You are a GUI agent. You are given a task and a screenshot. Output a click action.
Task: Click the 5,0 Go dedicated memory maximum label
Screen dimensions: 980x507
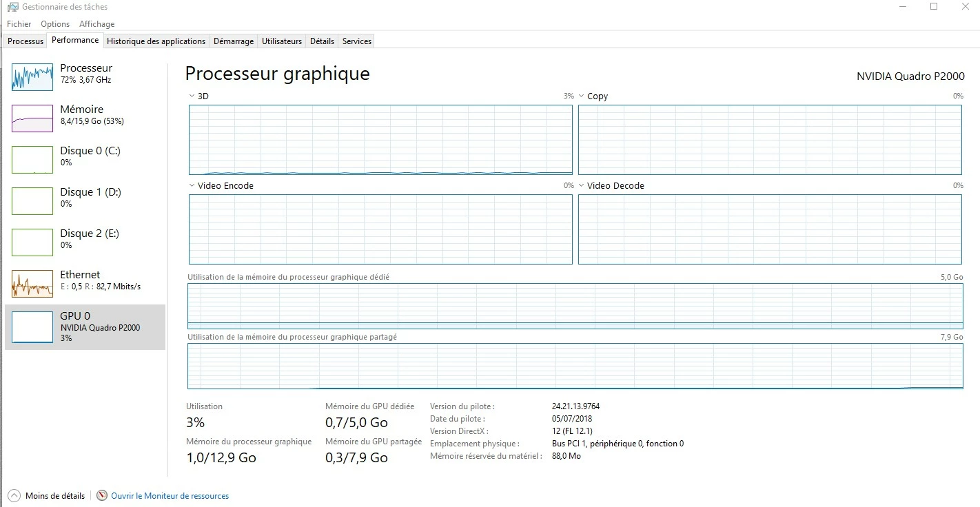pyautogui.click(x=952, y=277)
